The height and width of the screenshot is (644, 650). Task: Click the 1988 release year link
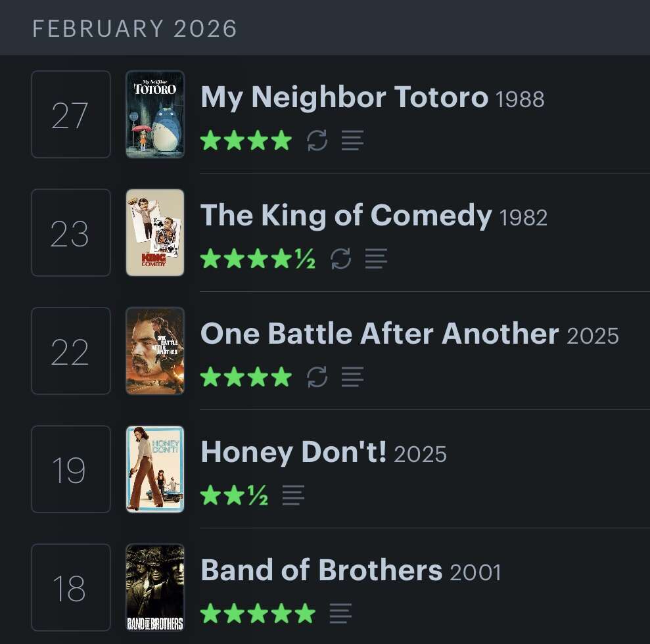[x=520, y=100]
